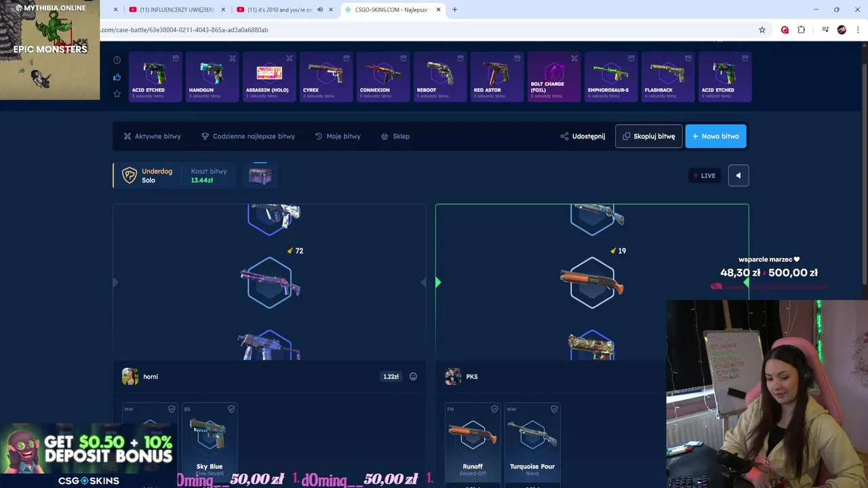Click case icon on Flashback card

[x=688, y=58]
